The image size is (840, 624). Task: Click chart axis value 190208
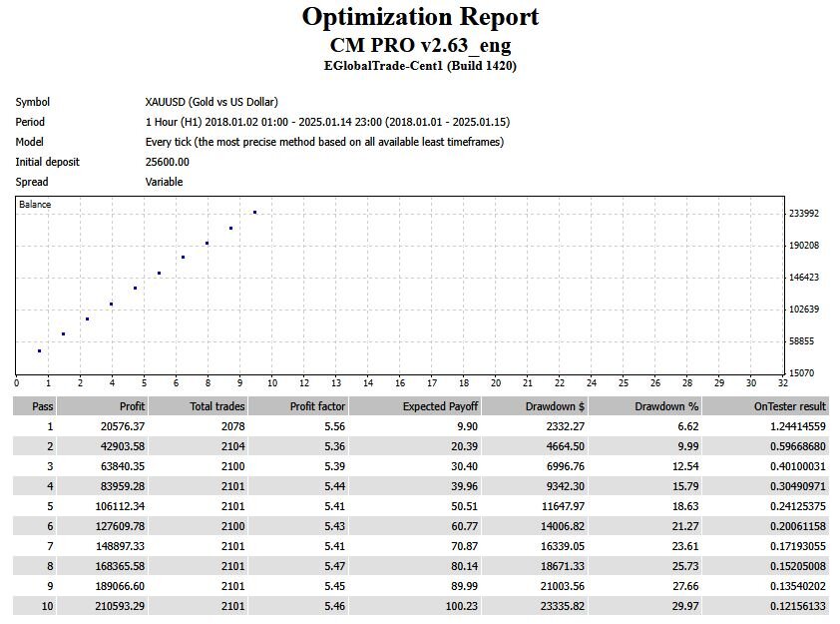[803, 246]
